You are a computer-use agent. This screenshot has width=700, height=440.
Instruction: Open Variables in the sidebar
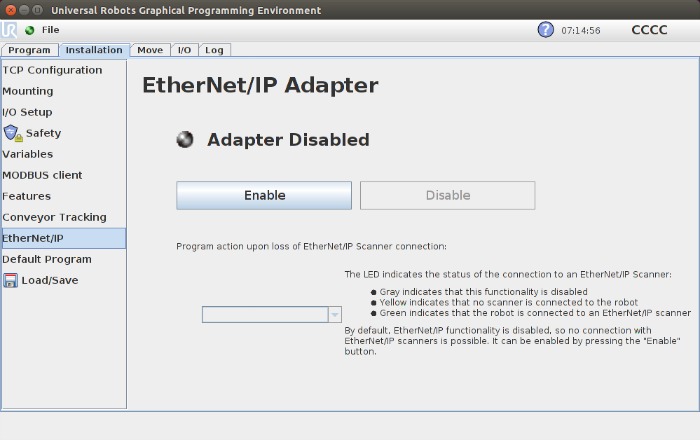(63, 154)
